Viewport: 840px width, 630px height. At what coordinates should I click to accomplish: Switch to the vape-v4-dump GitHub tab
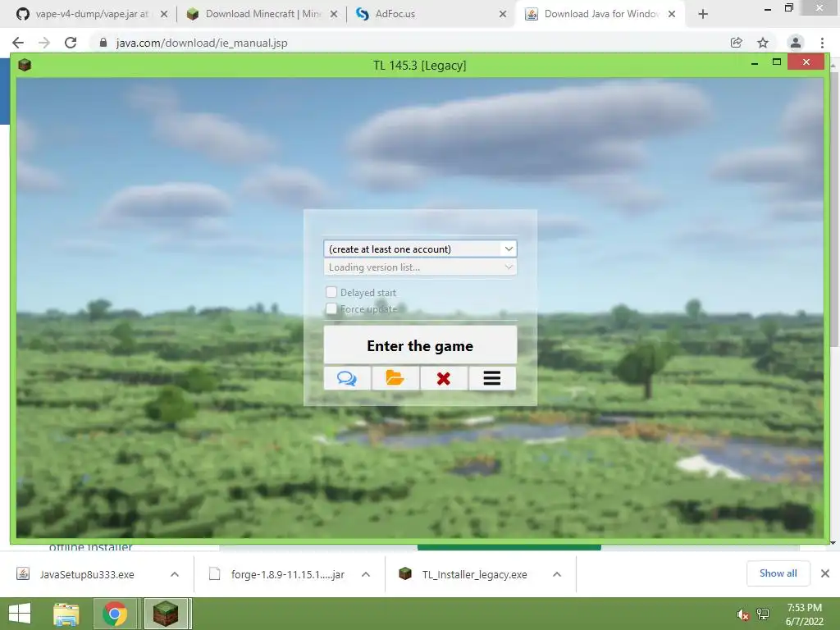click(x=91, y=14)
